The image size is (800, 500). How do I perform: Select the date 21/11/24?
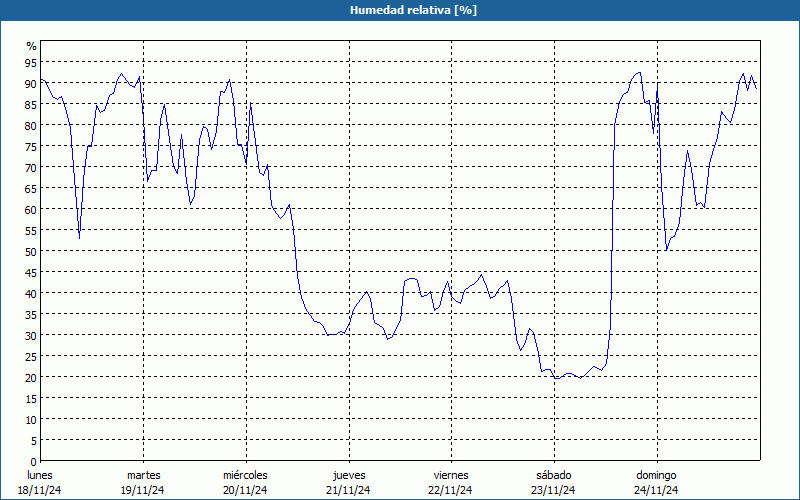(348, 490)
